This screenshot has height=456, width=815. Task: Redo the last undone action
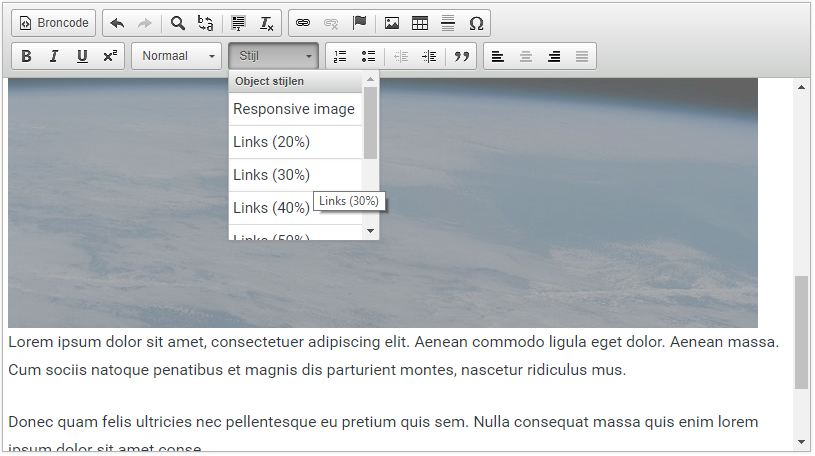144,23
